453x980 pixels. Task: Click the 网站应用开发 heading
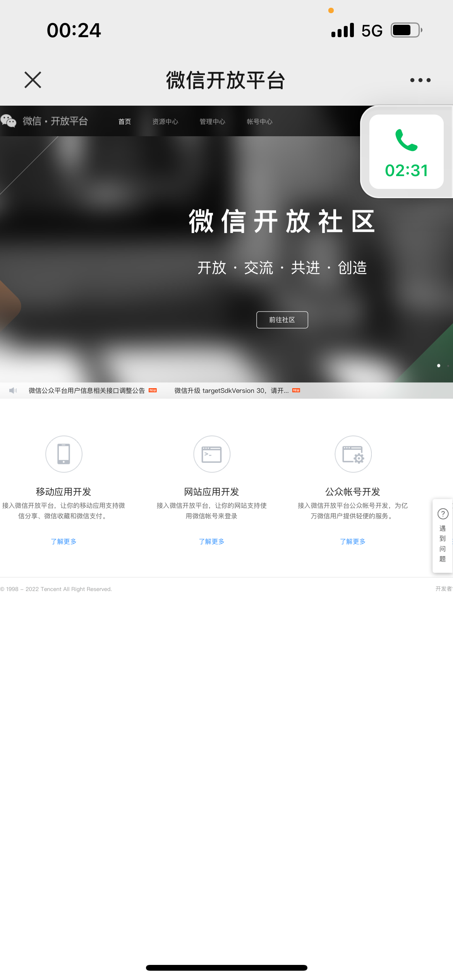[212, 492]
